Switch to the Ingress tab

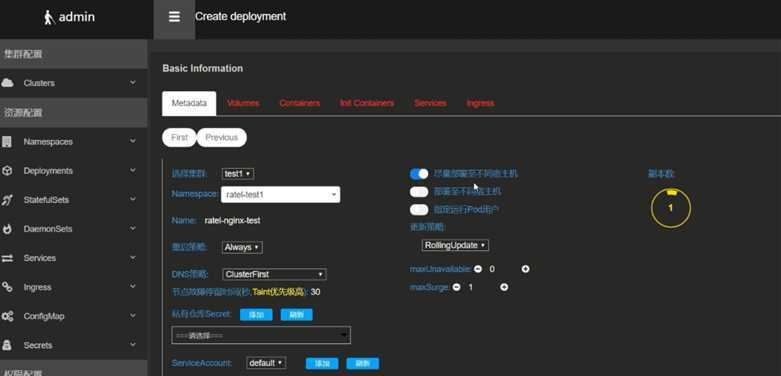(480, 104)
